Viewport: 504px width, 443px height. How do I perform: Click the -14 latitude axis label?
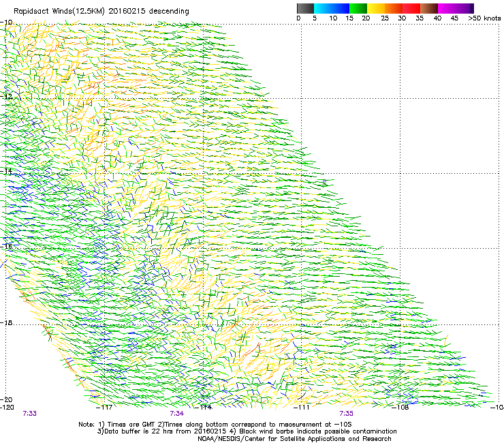(x=7, y=172)
